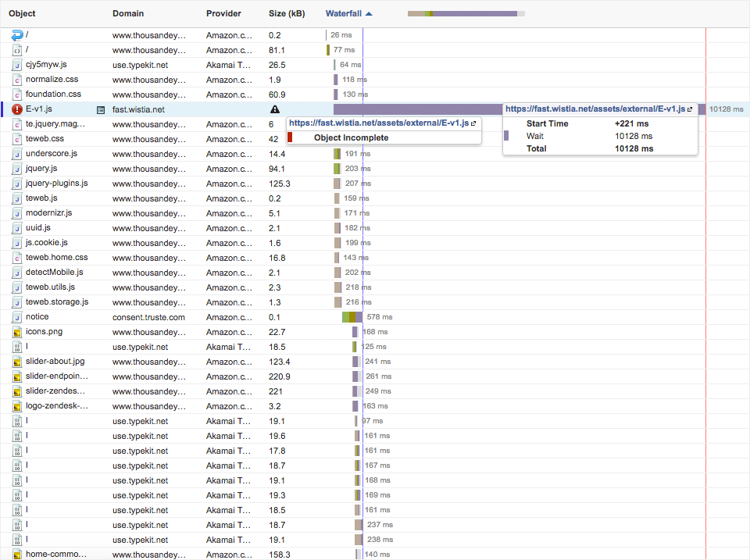The image size is (750, 560).
Task: Click the red error icon beside E-v1.js
Action: pyautogui.click(x=17, y=109)
